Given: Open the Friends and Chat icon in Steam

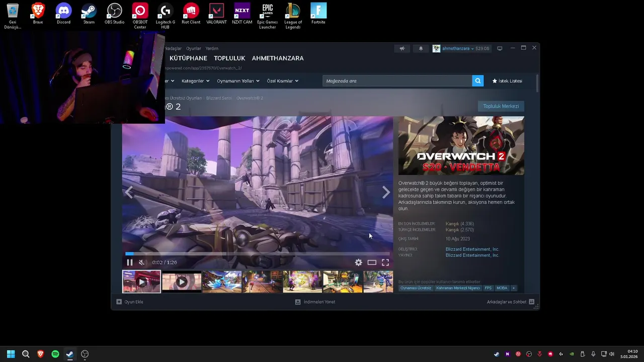Looking at the screenshot, I should [x=531, y=302].
